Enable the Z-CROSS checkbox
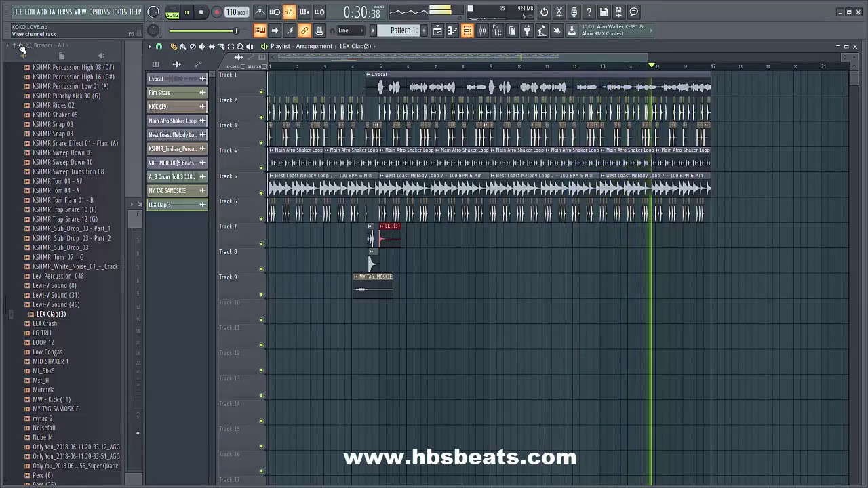Screen dimensions: 868x488 (243, 66)
